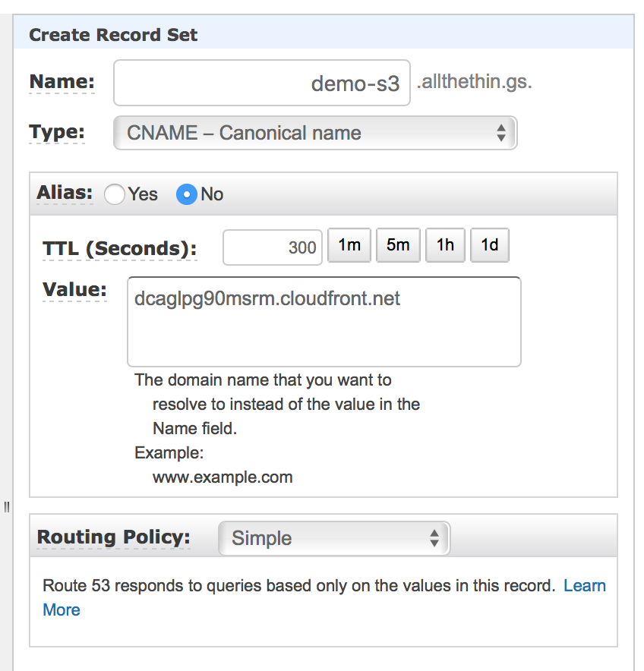Click the Value text area with cloudfront.net
The image size is (644, 671).
[324, 322]
